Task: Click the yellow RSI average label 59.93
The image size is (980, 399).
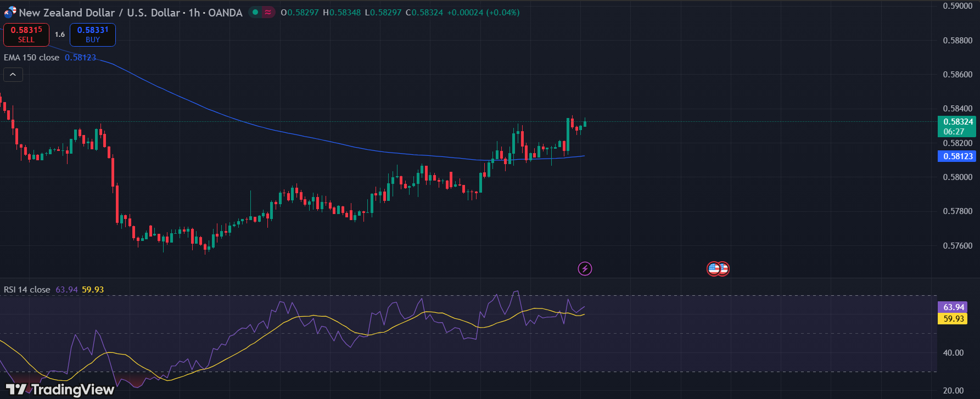Action: [x=954, y=318]
